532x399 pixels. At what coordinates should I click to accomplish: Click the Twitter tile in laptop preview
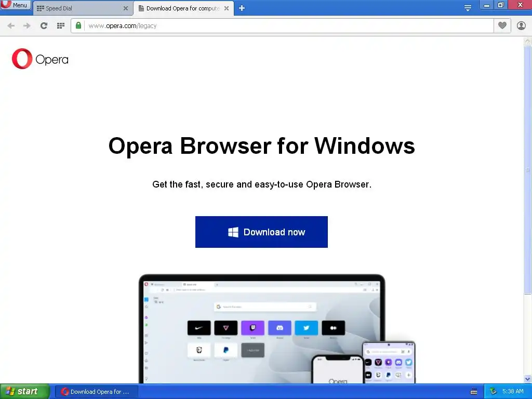[307, 328]
